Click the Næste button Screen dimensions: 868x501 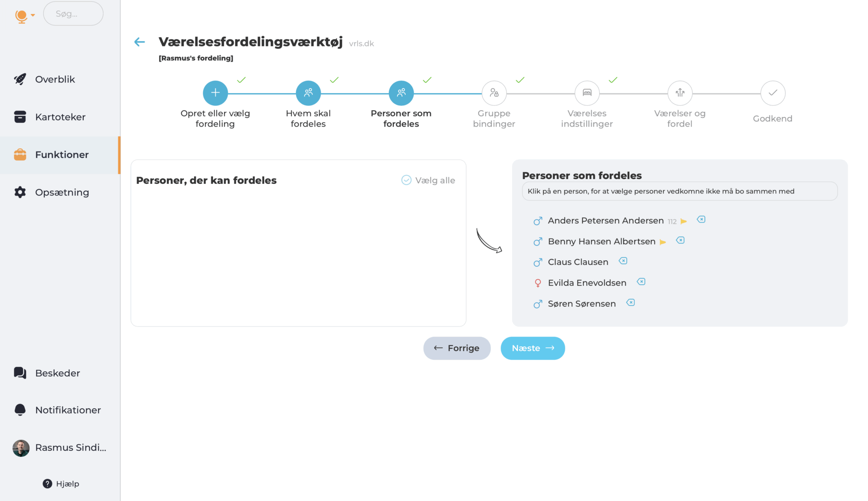(533, 348)
